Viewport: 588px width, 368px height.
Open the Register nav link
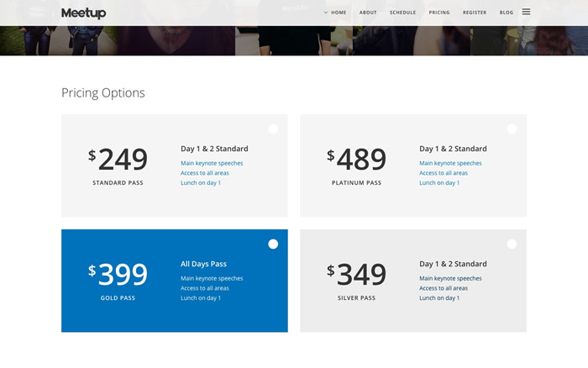point(475,13)
